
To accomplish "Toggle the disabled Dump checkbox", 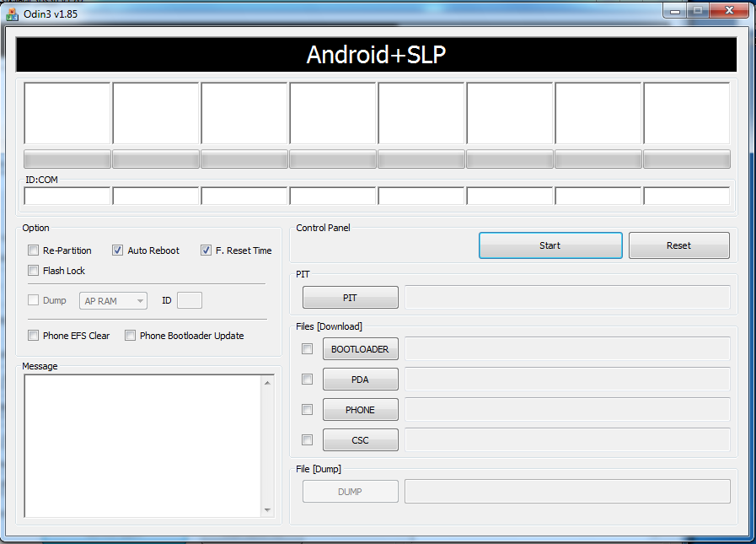I will (x=33, y=299).
